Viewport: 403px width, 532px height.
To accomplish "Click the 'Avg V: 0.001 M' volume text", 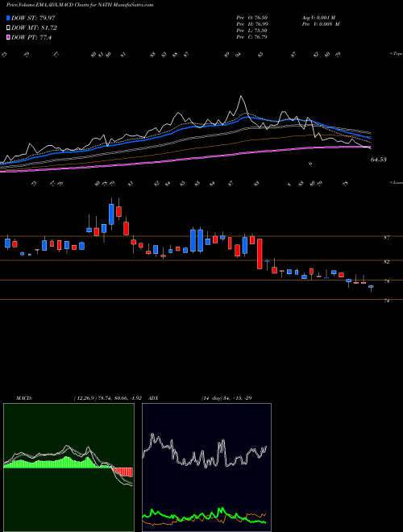I will (320, 18).
